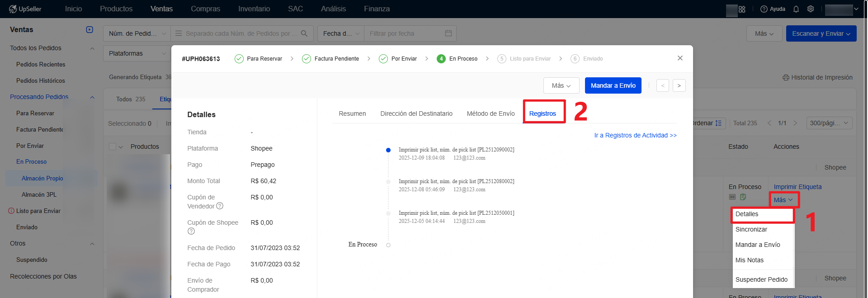Open the Más dropdown in order dialog

[561, 85]
